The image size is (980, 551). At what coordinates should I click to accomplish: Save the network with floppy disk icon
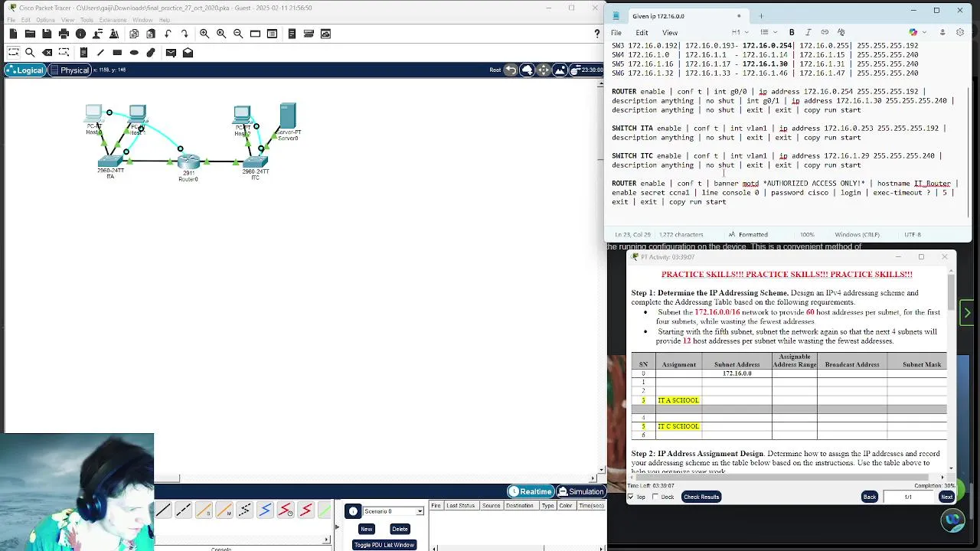(47, 34)
